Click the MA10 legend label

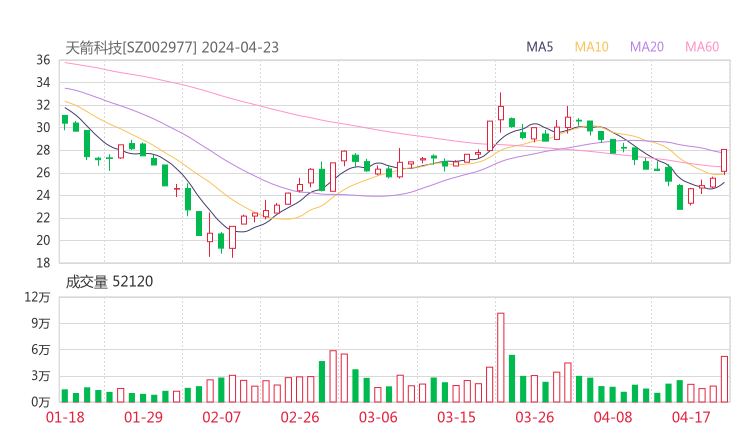point(591,47)
